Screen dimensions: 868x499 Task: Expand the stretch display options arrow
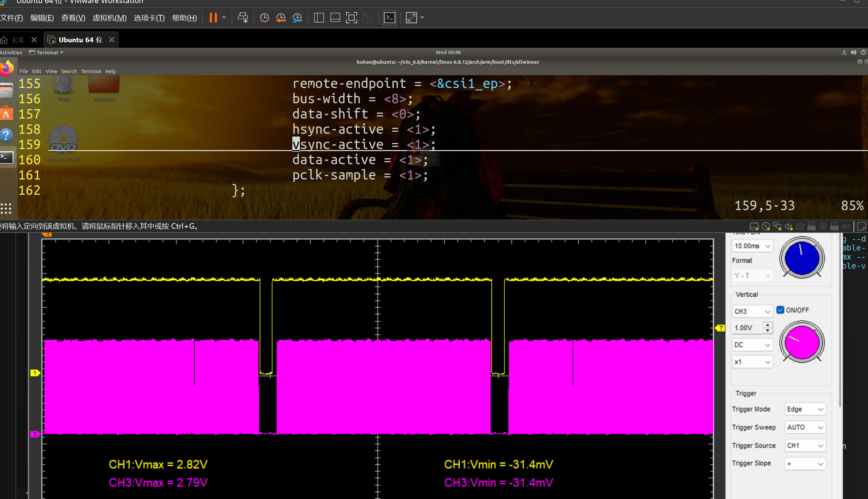tap(422, 18)
